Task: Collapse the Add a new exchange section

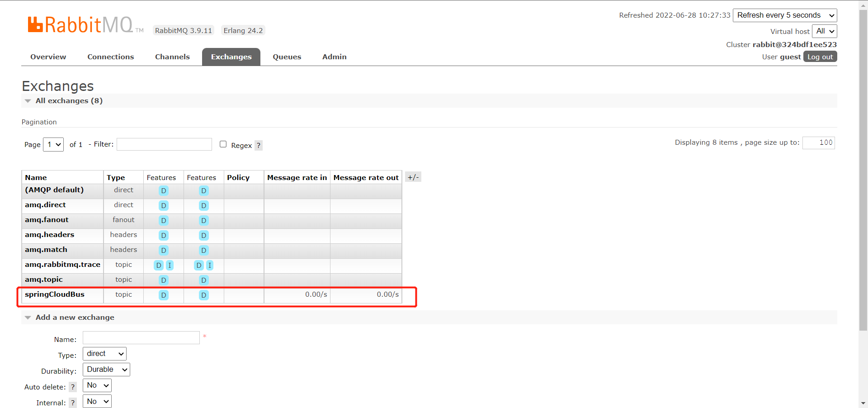Action: (75, 318)
